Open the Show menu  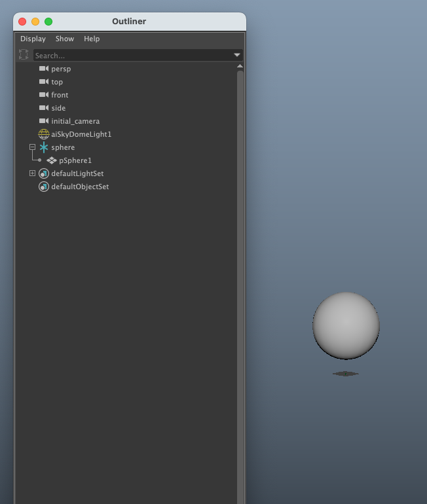tap(65, 39)
